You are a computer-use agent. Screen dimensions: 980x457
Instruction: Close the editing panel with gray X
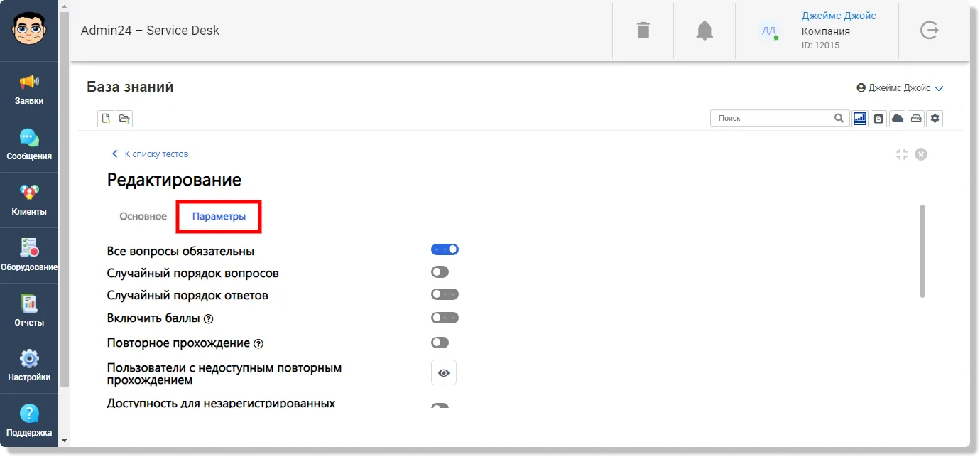pyautogui.click(x=921, y=154)
